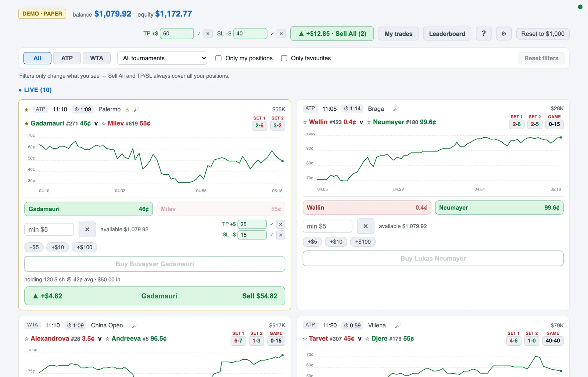
Task: Open settings with the gear button
Action: click(504, 34)
